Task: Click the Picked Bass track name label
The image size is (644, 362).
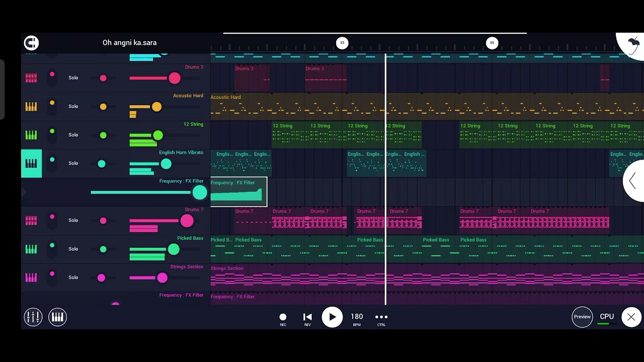Action: click(190, 238)
